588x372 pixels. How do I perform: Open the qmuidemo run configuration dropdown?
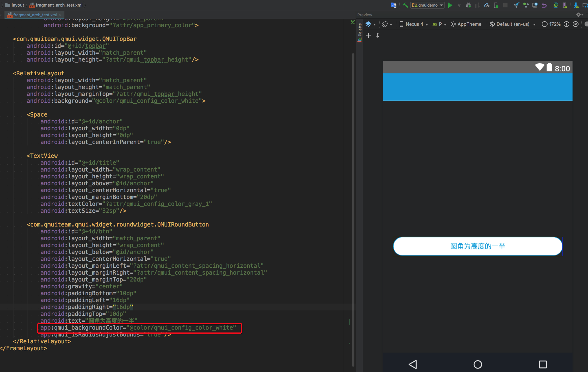pos(428,5)
